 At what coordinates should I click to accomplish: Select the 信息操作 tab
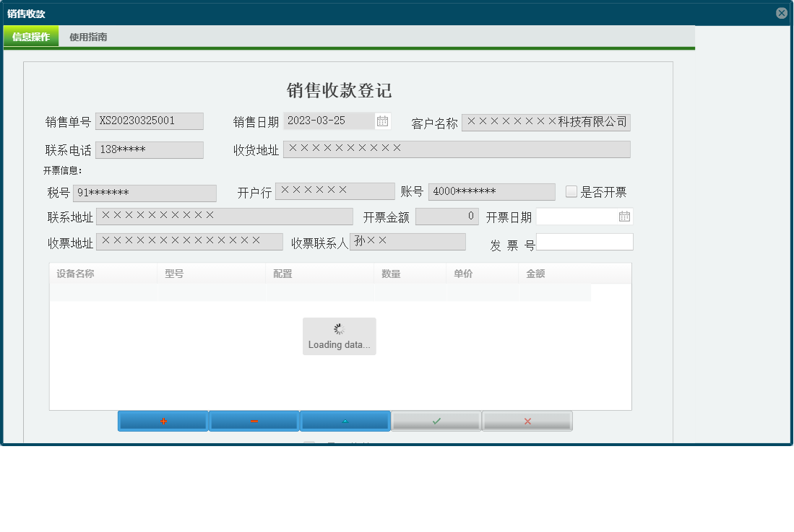point(31,35)
